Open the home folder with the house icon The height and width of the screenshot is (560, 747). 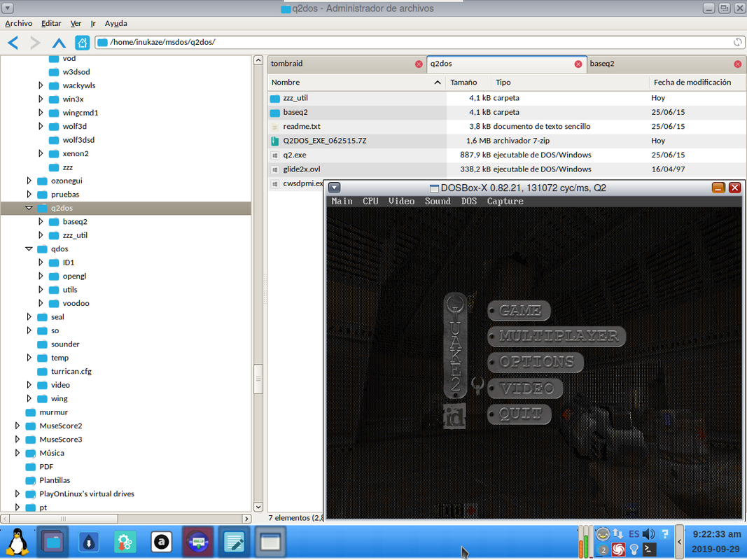point(83,43)
